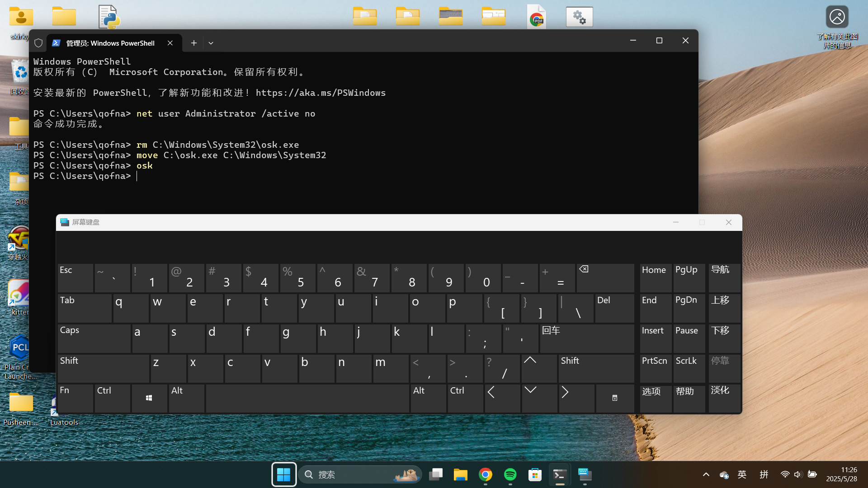Screen dimensions: 868x488
Task: Open new tab in Windows Terminal
Action: click(x=194, y=43)
